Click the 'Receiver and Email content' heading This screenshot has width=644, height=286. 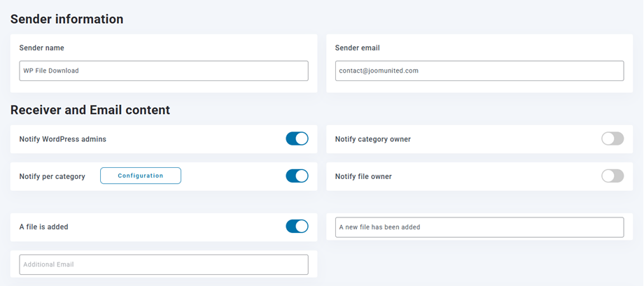90,110
